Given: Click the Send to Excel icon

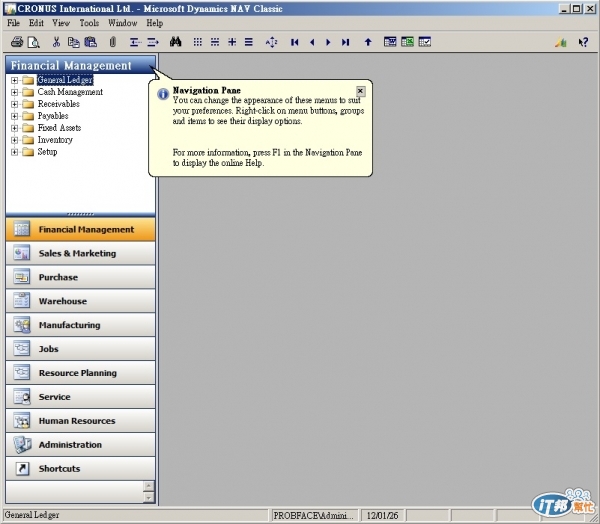Looking at the screenshot, I should point(408,42).
